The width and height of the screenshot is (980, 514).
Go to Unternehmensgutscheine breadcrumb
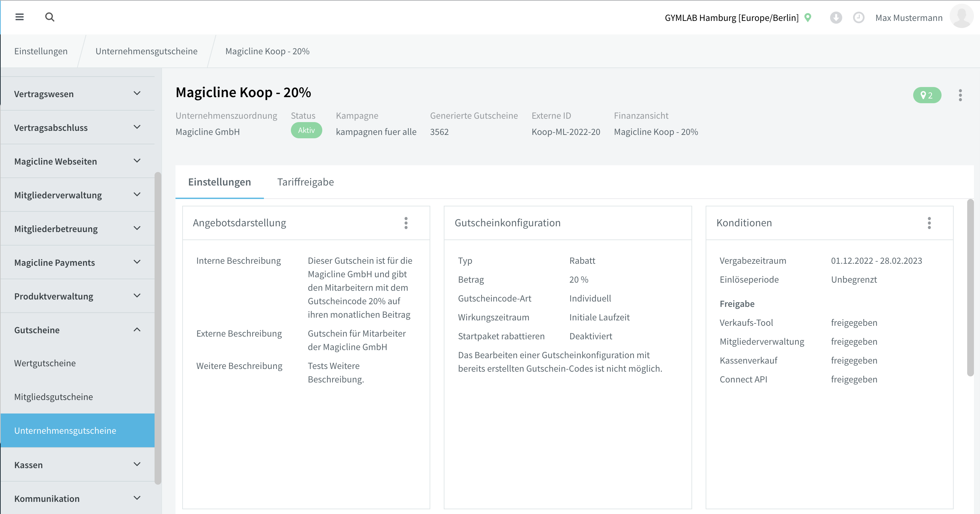146,51
